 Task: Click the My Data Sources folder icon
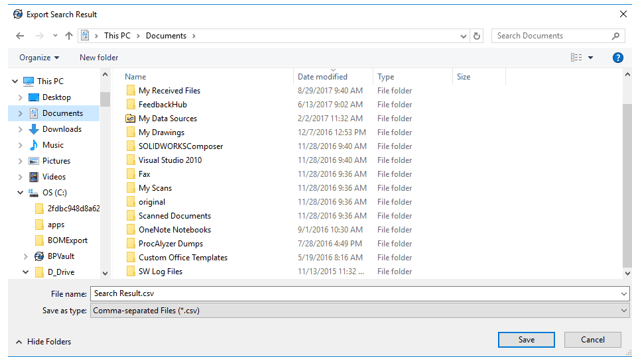point(130,118)
